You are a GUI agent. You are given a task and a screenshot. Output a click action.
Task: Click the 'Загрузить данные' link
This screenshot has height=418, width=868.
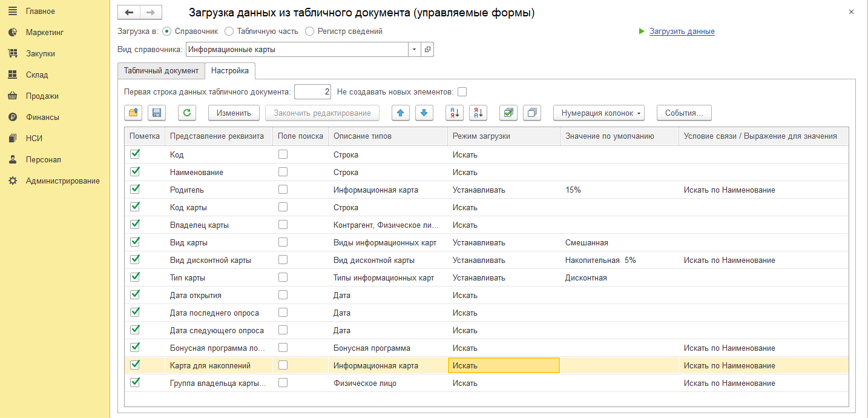682,32
